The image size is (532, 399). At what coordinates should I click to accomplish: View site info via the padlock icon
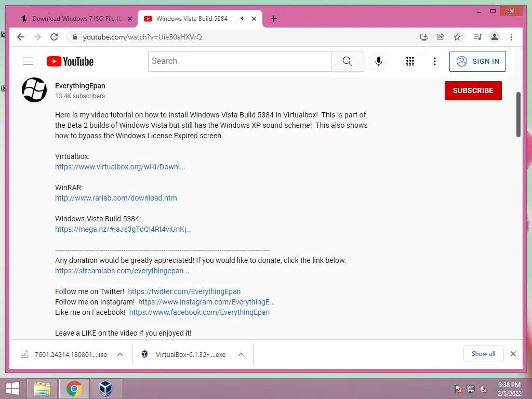coord(75,37)
